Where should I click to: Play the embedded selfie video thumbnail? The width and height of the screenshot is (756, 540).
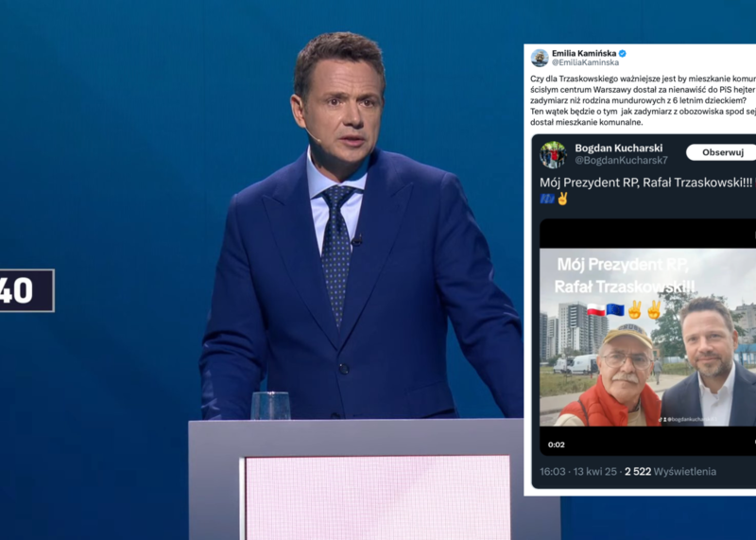tap(647, 338)
